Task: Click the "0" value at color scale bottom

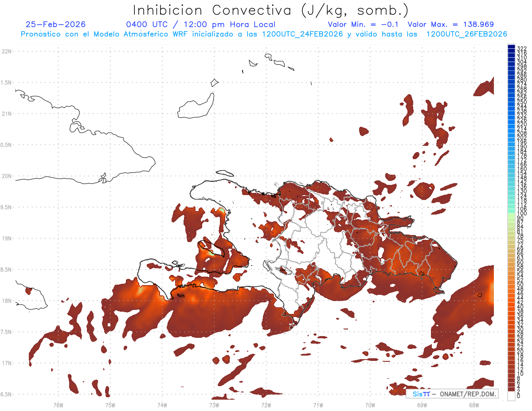Action: coord(519,397)
